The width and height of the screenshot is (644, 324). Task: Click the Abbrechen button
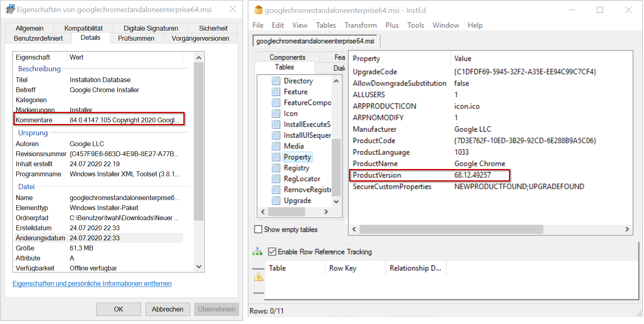168,309
